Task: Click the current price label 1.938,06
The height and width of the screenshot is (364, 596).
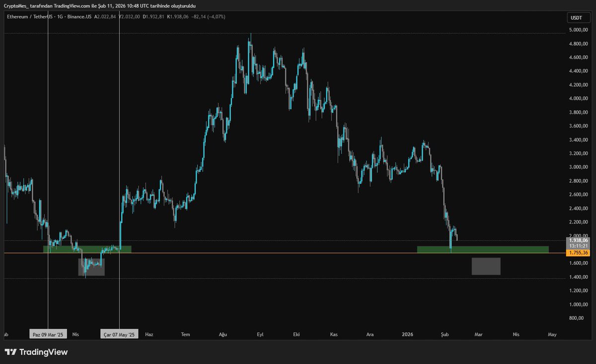Action: [579, 240]
